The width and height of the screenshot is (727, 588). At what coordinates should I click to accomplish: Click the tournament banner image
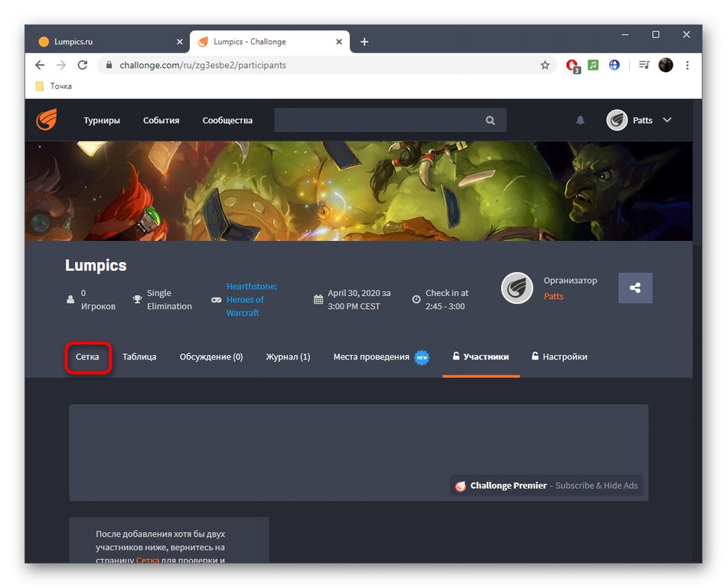tap(358, 191)
